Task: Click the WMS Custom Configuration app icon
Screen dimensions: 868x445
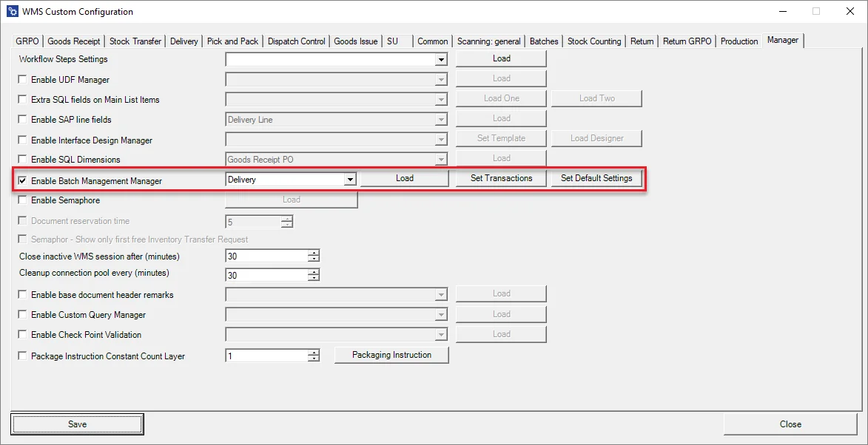Action: click(11, 12)
